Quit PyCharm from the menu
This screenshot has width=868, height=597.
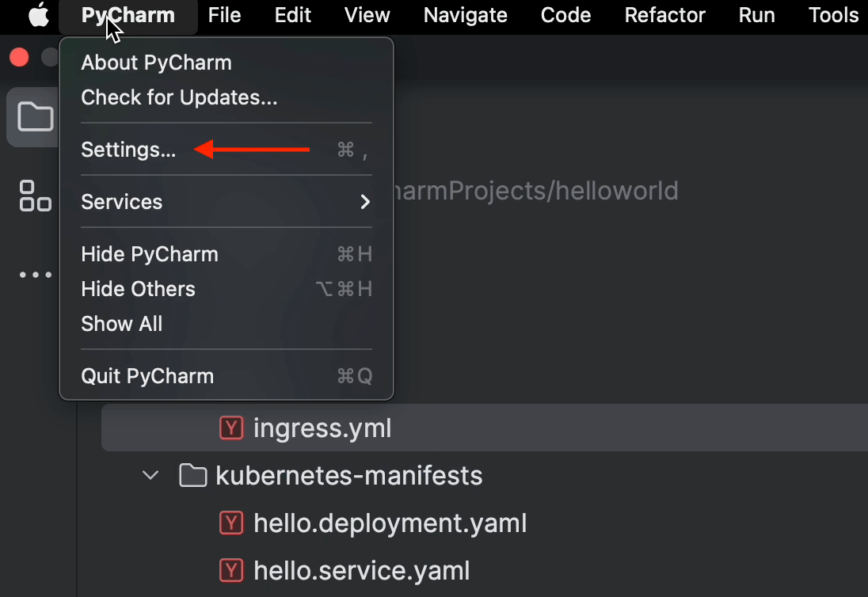coord(147,376)
